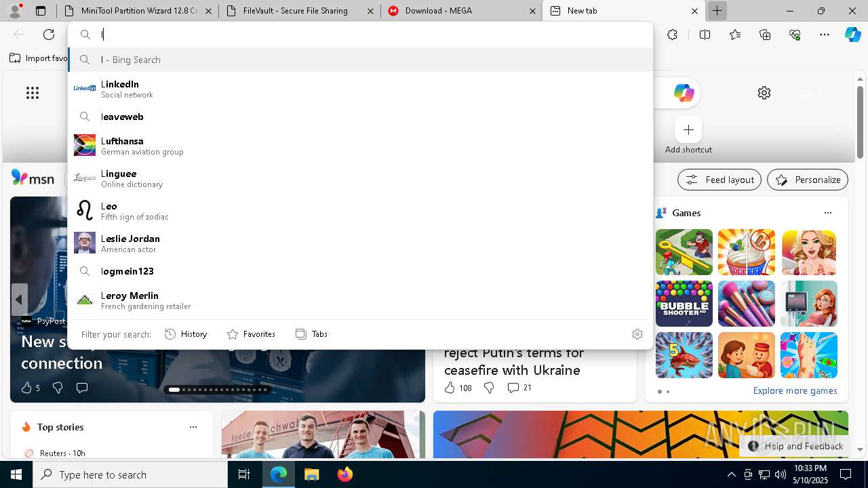Screen dimensions: 868x488
Task: Open Favorites star toolbar icon
Action: 735,35
